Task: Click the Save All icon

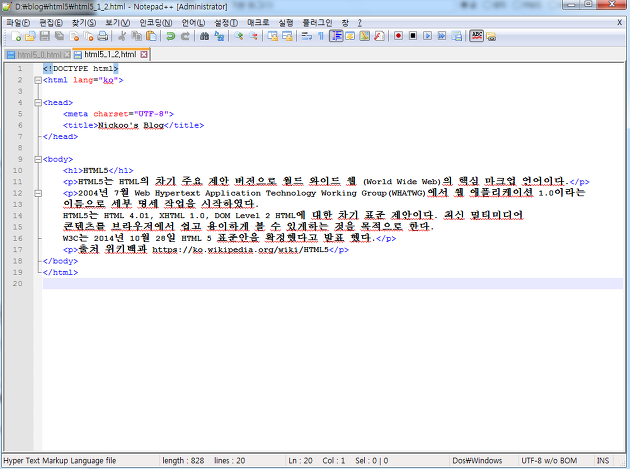Action: [59, 36]
